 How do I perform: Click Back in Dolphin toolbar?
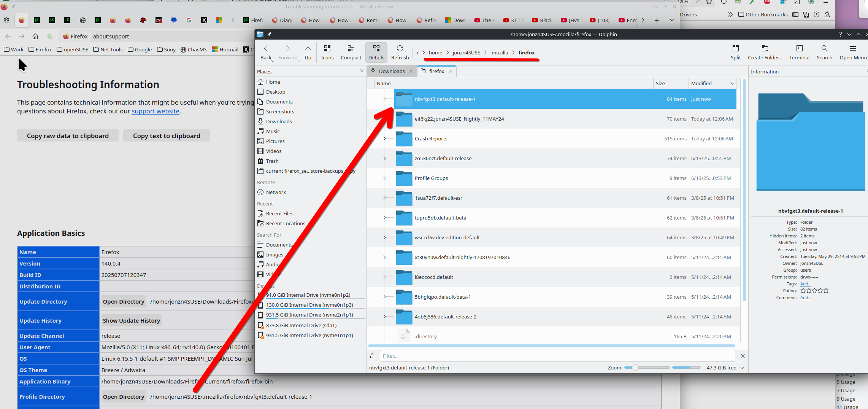point(266,53)
